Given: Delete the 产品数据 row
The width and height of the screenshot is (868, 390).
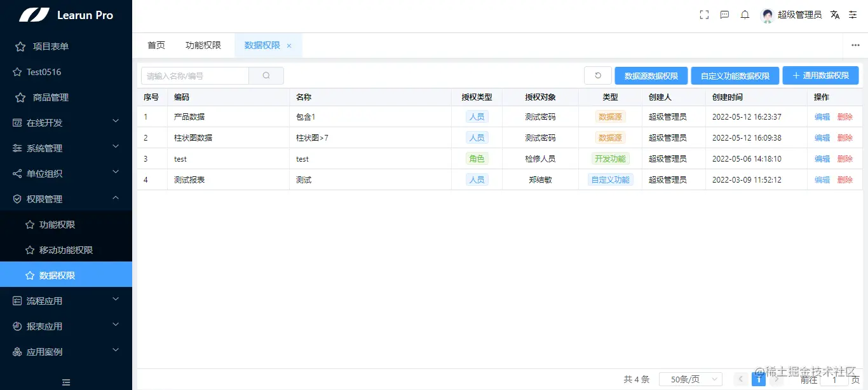Looking at the screenshot, I should click(x=845, y=117).
